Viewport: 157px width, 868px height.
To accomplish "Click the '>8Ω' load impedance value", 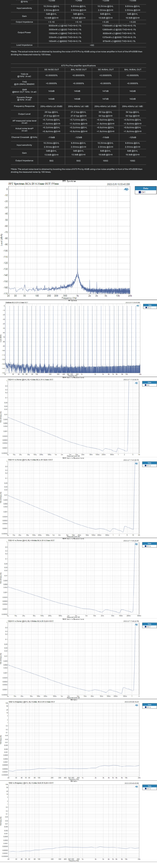I will click(92, 45).
